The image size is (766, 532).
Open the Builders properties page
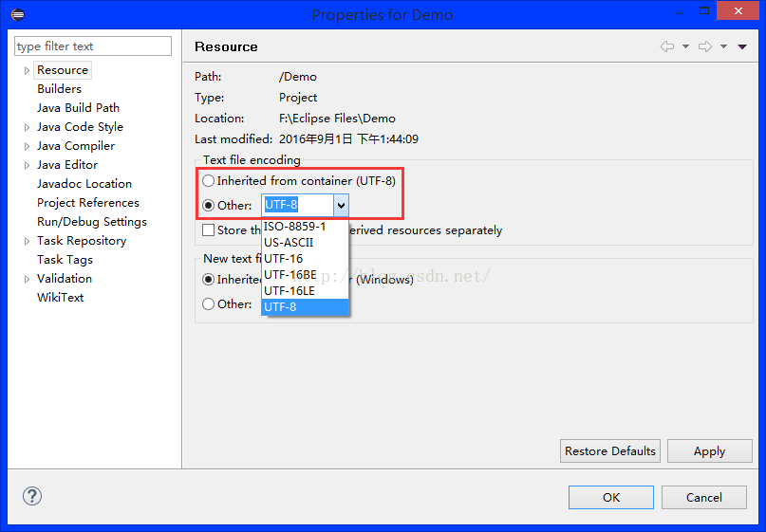(x=59, y=89)
